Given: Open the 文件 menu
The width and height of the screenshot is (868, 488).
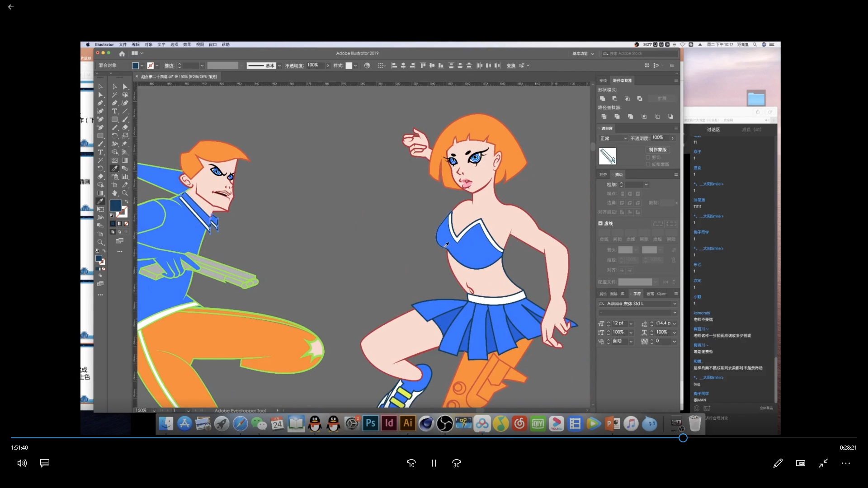Looking at the screenshot, I should click(123, 45).
